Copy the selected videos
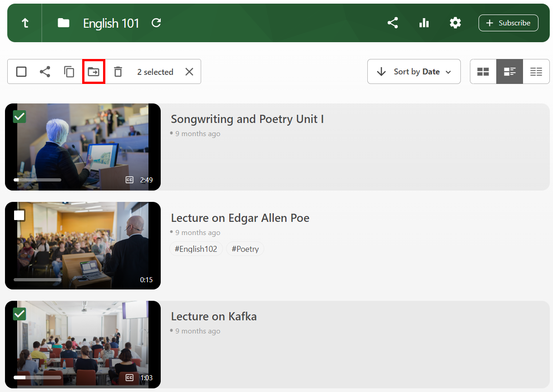This screenshot has width=553, height=392. [69, 72]
